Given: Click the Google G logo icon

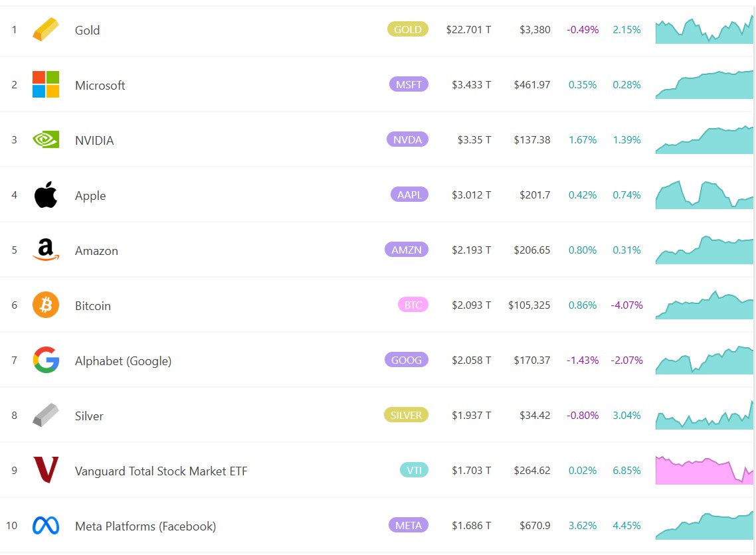Looking at the screenshot, I should (x=46, y=360).
